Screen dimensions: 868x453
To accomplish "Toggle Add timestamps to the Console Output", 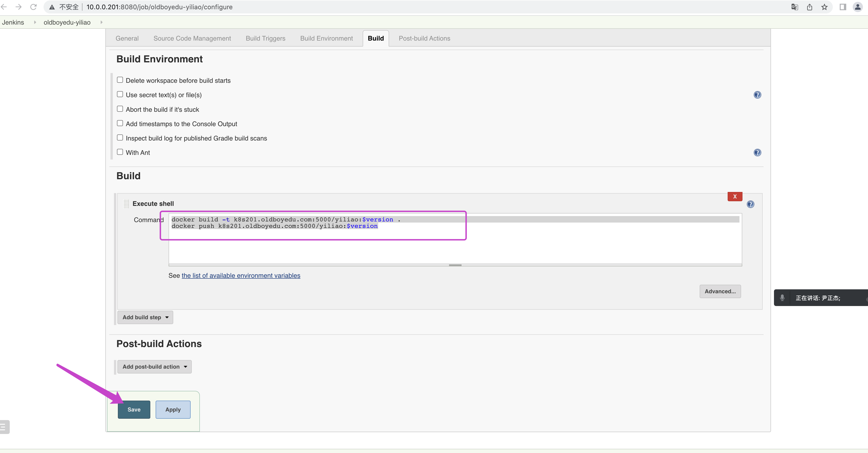I will click(x=120, y=124).
